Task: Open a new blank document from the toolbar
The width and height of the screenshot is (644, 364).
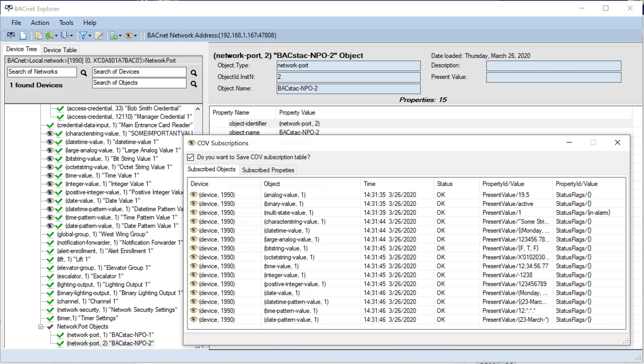Action: (23, 35)
